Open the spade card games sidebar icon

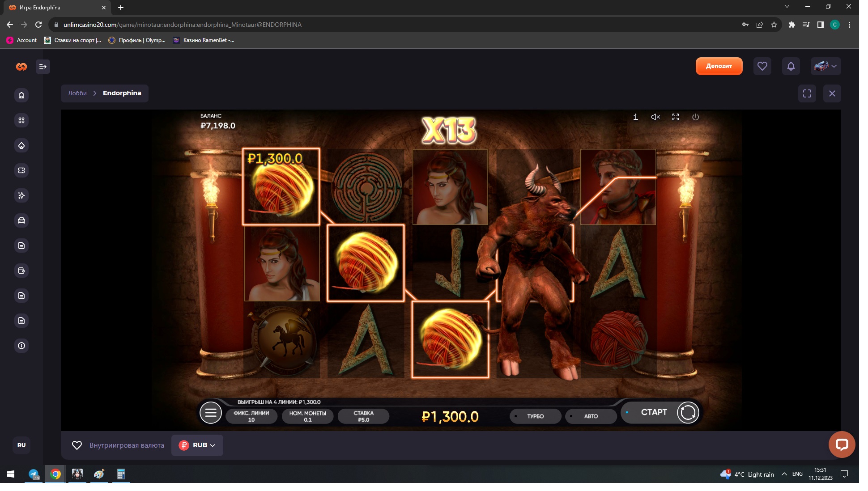point(21,145)
